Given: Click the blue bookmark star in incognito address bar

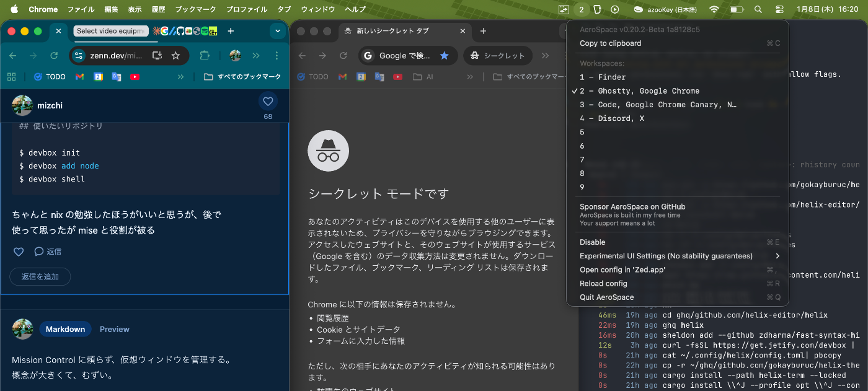Looking at the screenshot, I should [x=444, y=56].
